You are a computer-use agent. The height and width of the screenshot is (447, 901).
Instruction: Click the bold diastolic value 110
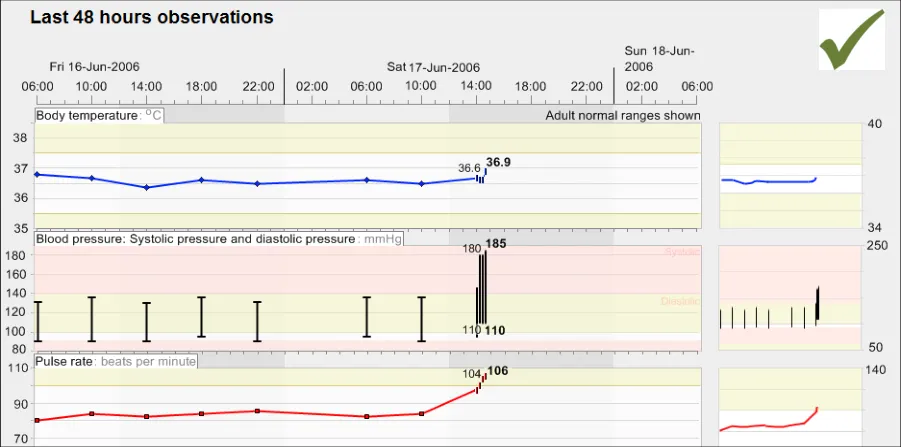click(x=497, y=331)
